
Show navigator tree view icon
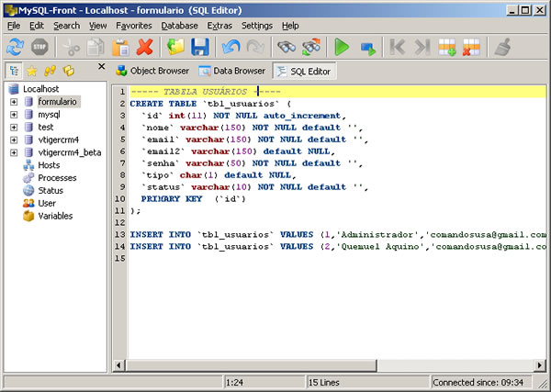tap(14, 71)
